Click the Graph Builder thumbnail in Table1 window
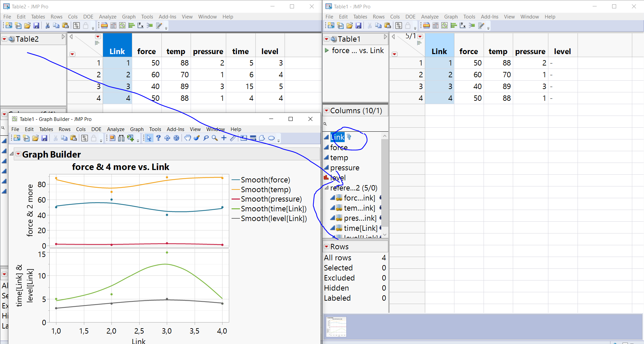 tap(336, 327)
